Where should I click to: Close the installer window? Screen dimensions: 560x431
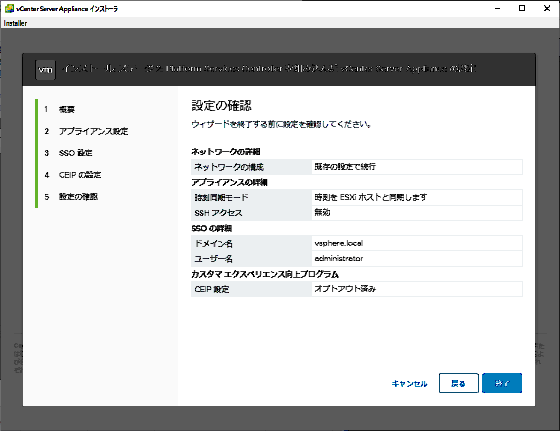pyautogui.click(x=547, y=8)
